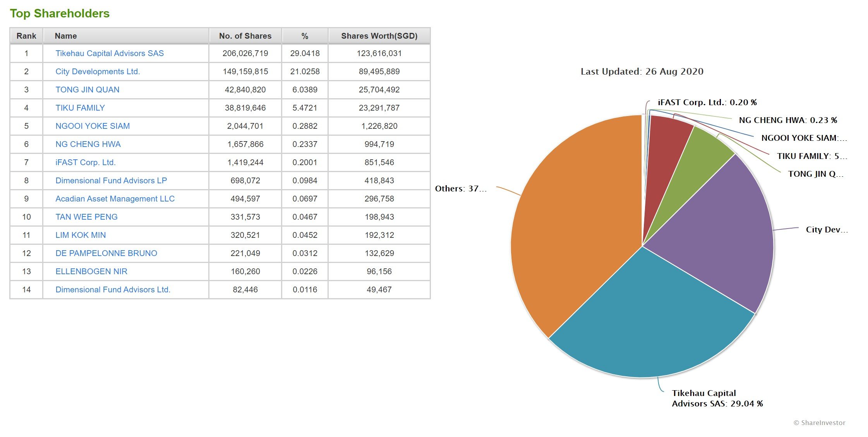Screen dimensions: 868x437
Task: Click the No. of Shares column header
Action: point(245,36)
